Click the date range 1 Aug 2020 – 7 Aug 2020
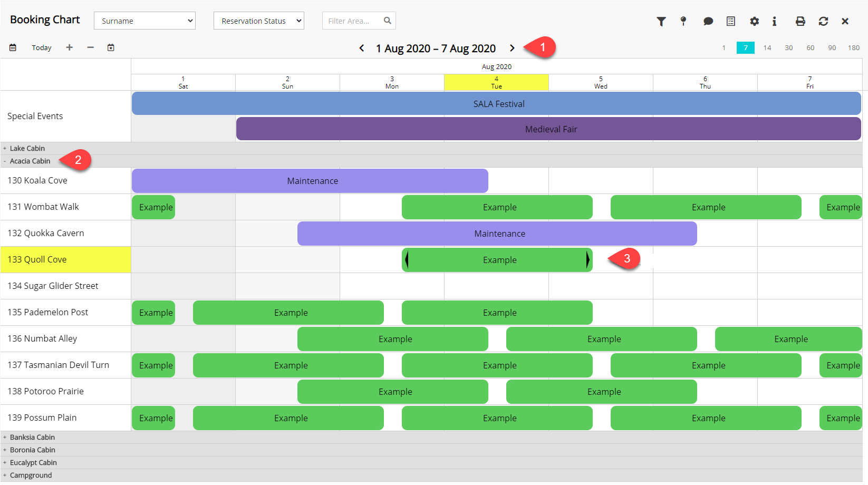Screen dimensions: 868x485 436,48
